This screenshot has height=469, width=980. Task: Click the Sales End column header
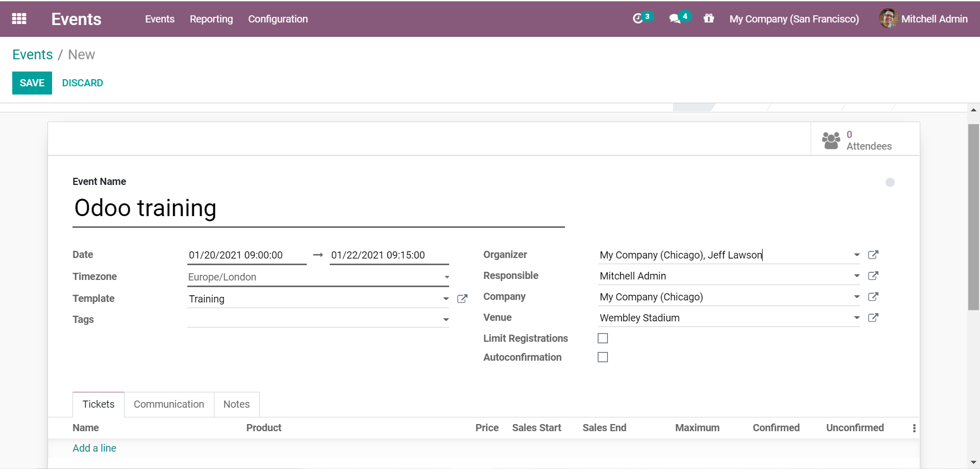[604, 428]
